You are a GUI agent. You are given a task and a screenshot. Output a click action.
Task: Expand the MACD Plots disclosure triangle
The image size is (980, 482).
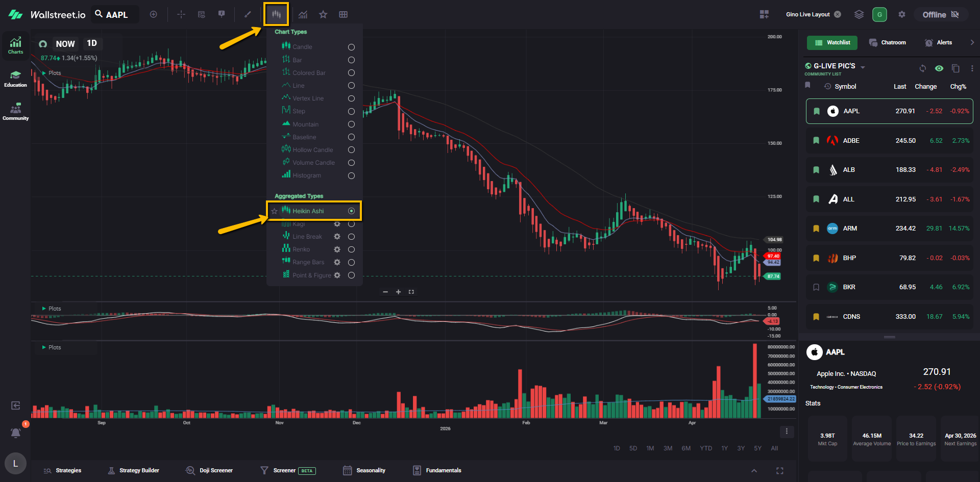[x=44, y=309]
